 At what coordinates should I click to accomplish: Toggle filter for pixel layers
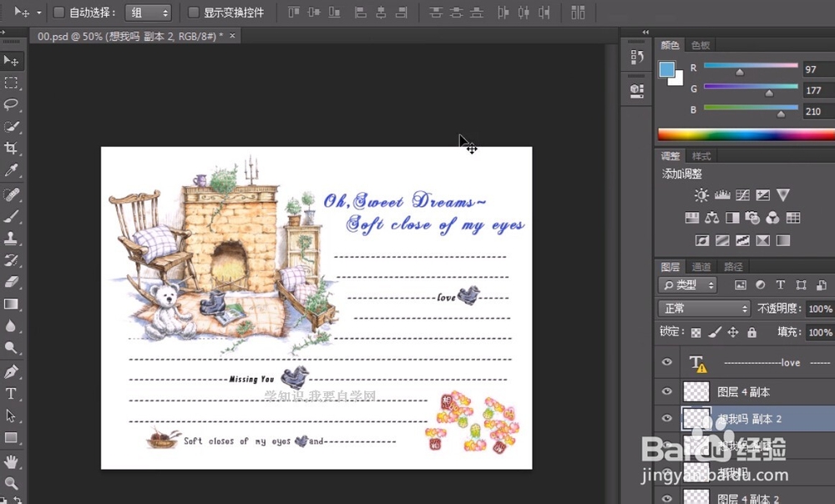pyautogui.click(x=740, y=285)
